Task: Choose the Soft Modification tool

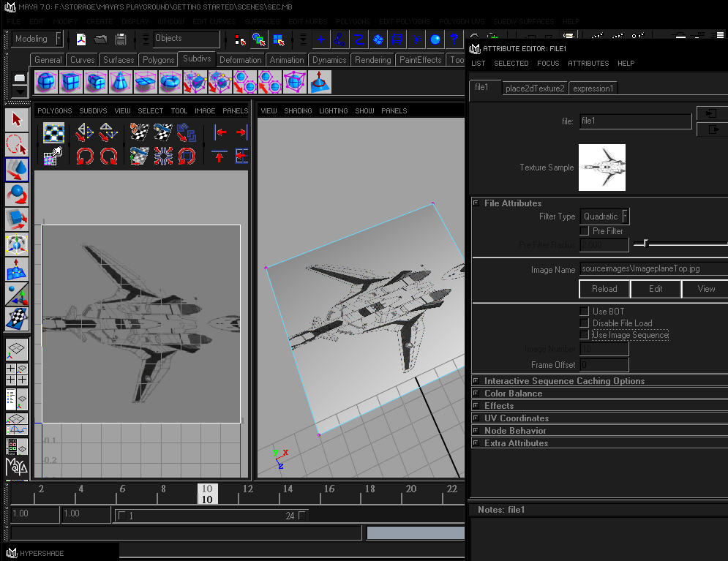Action: pyautogui.click(x=17, y=269)
